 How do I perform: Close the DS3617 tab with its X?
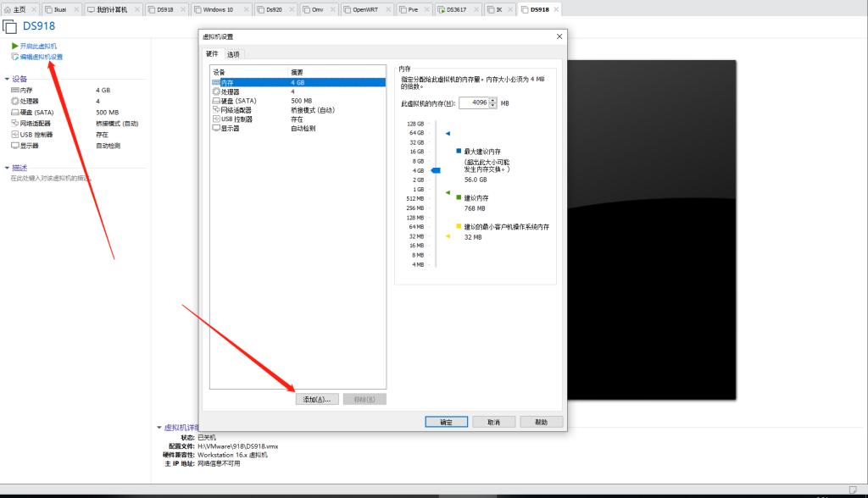point(476,9)
